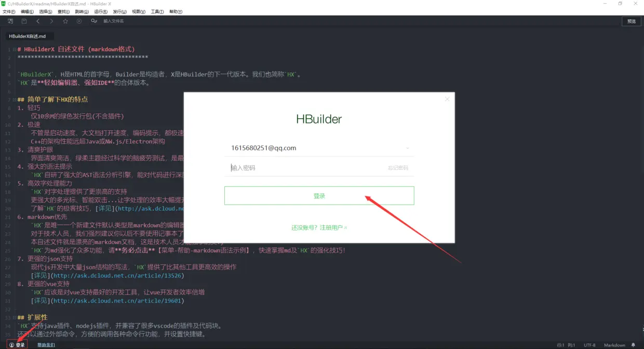Click the line '3. 清爽护眼'

click(35, 150)
